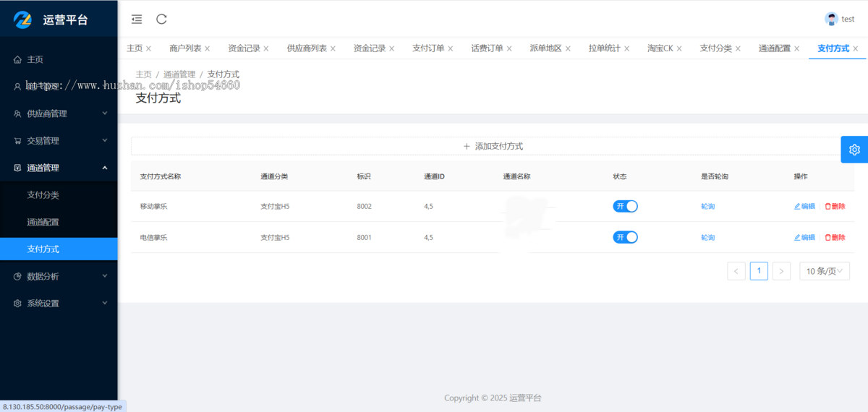Close the 支付订单 tab
868x412 pixels.
coord(450,48)
